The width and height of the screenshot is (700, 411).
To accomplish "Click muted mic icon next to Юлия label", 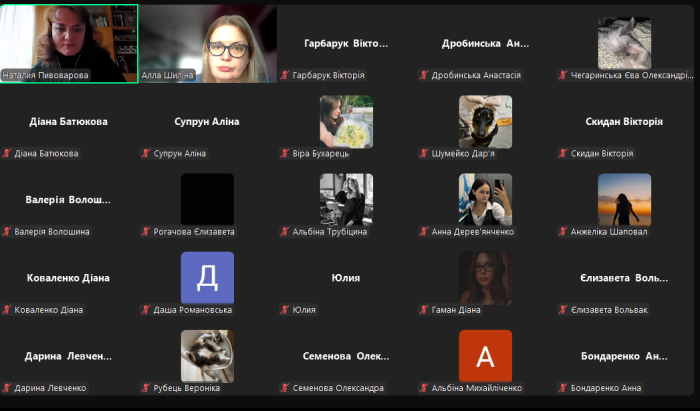I will pyautogui.click(x=285, y=310).
